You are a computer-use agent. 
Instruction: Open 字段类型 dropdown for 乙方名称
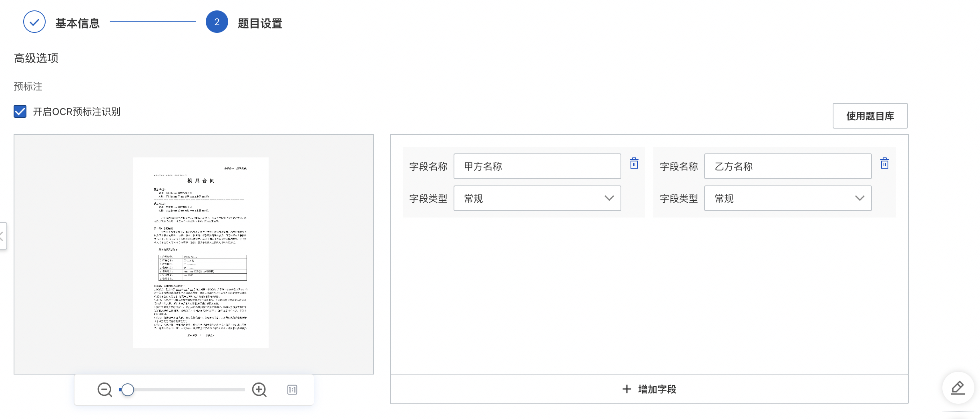point(787,198)
